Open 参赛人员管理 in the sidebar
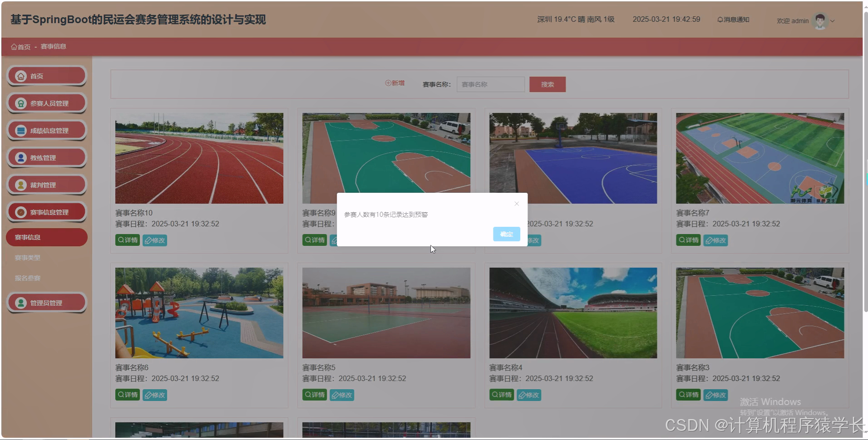The height and width of the screenshot is (440, 868). 47,103
